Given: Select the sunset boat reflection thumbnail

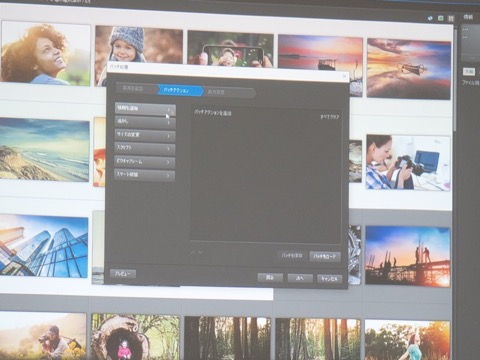Looking at the screenshot, I should tap(409, 69).
